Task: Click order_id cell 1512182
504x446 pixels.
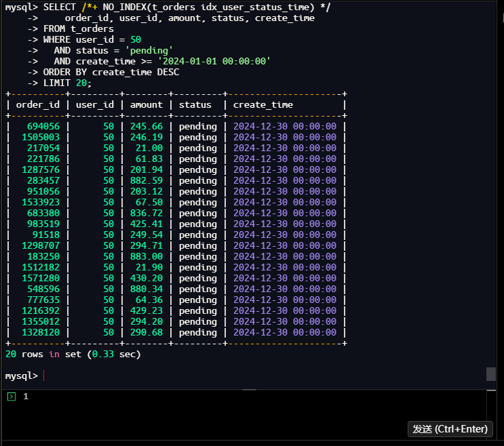Action: pyautogui.click(x=41, y=268)
